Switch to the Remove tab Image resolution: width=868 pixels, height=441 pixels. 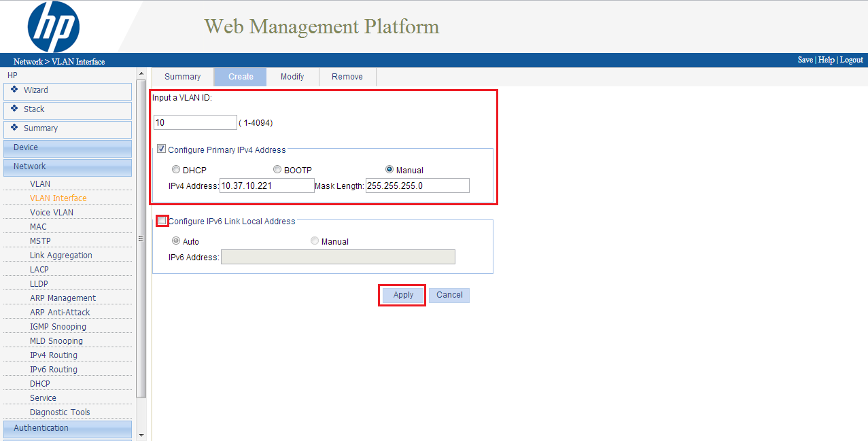(x=347, y=77)
